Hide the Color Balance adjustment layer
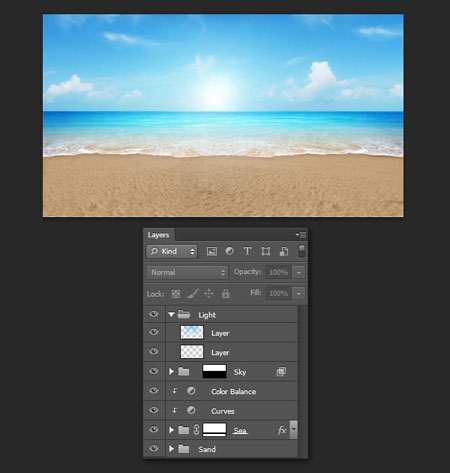450x473 pixels. [154, 390]
